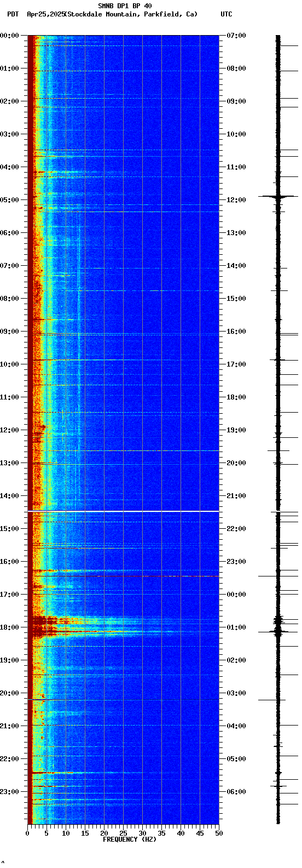Viewport: 302px width, 868px height.
Task: Click the 10:00 label on the UTC axis
Action: pyautogui.click(x=236, y=134)
